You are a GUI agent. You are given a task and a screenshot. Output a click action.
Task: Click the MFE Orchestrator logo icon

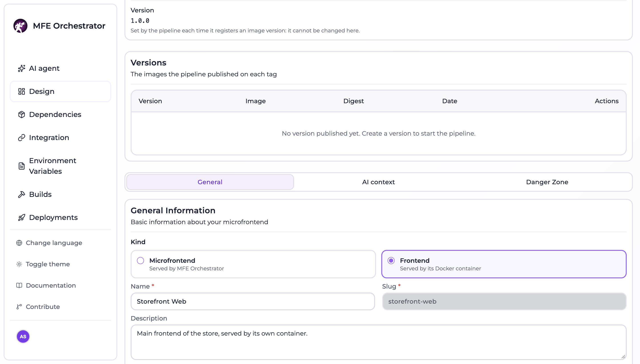tap(20, 26)
